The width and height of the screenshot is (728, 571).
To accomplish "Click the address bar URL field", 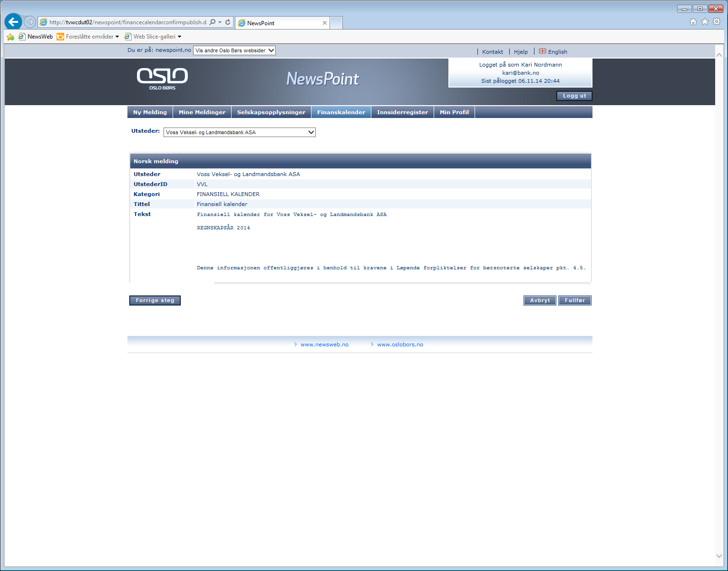I will click(x=127, y=22).
